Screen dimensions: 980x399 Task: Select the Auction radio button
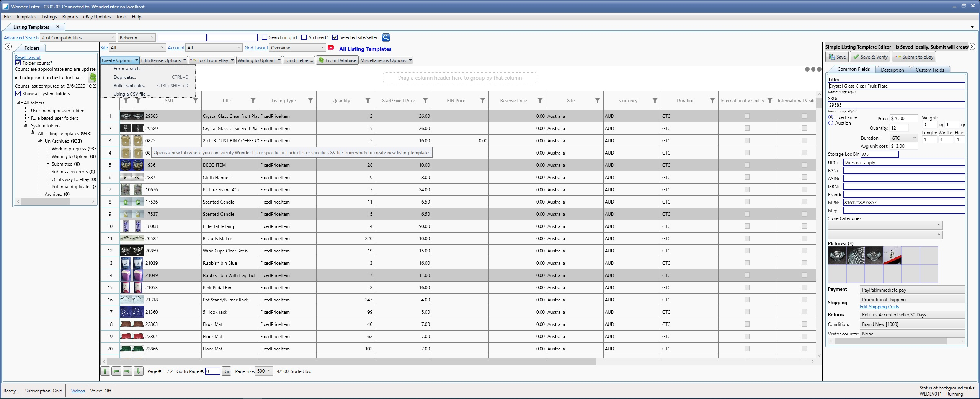831,123
